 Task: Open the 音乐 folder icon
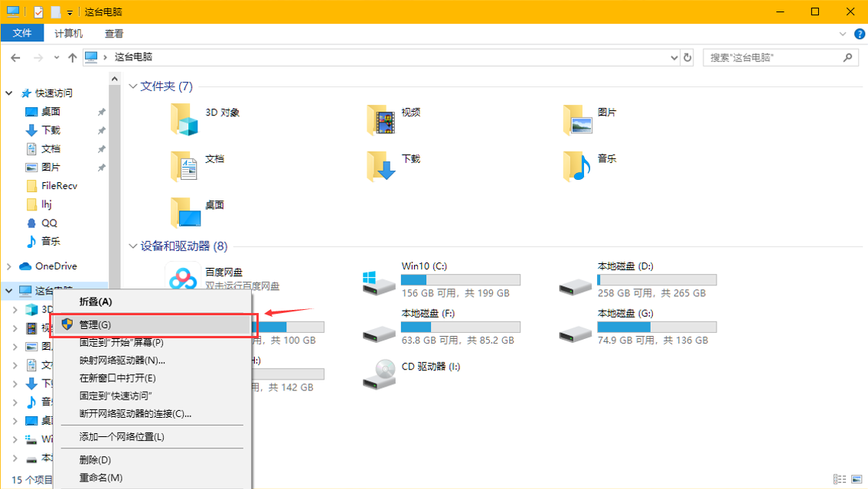[x=577, y=166]
